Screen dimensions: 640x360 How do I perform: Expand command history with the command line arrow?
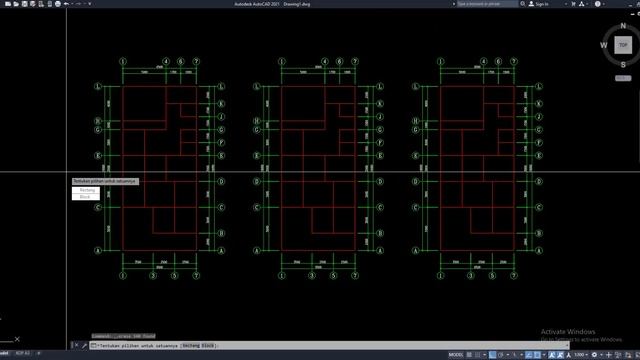tap(567, 345)
